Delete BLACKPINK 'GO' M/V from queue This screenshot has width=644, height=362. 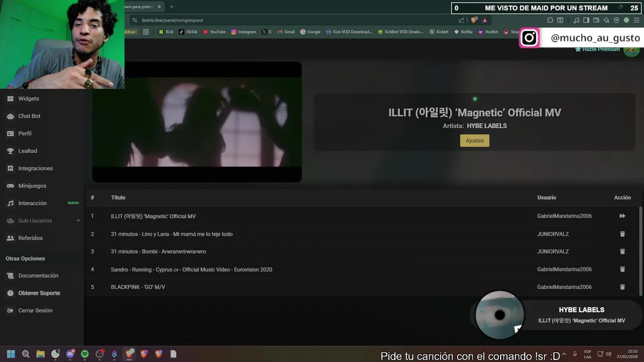622,287
